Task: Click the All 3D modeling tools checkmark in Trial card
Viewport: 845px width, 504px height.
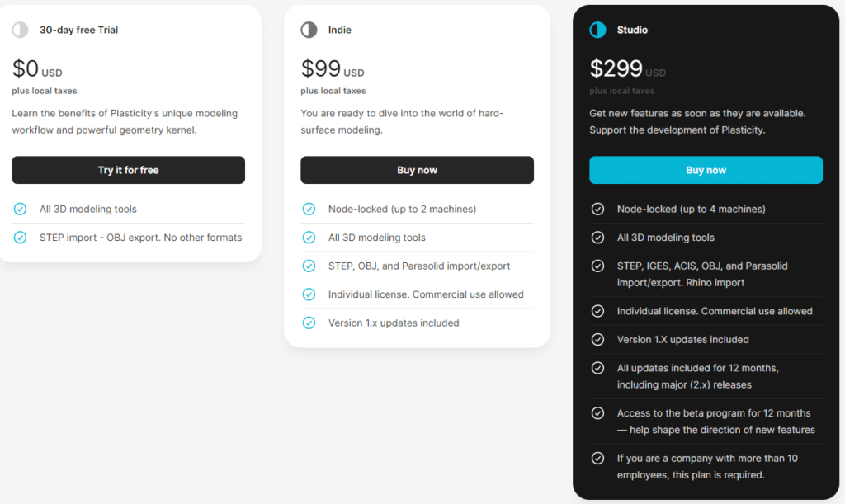Action: coord(20,209)
